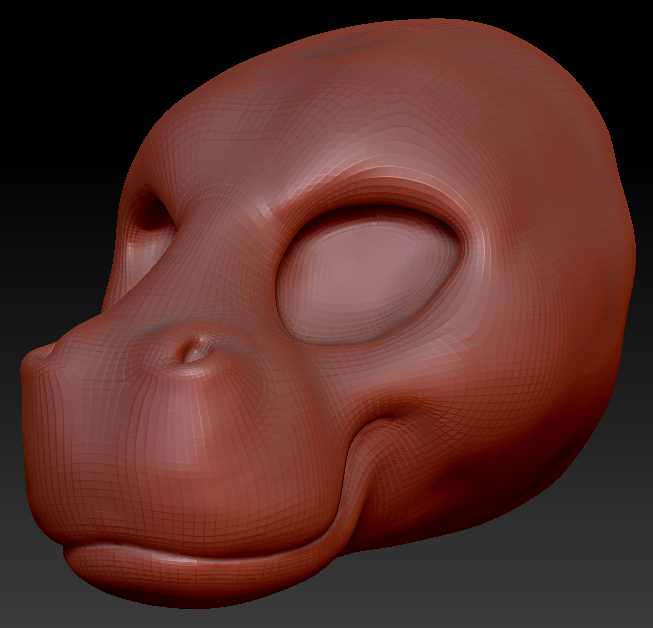Click the nostril on the creature's snout
653x628 pixels.
coord(194,350)
